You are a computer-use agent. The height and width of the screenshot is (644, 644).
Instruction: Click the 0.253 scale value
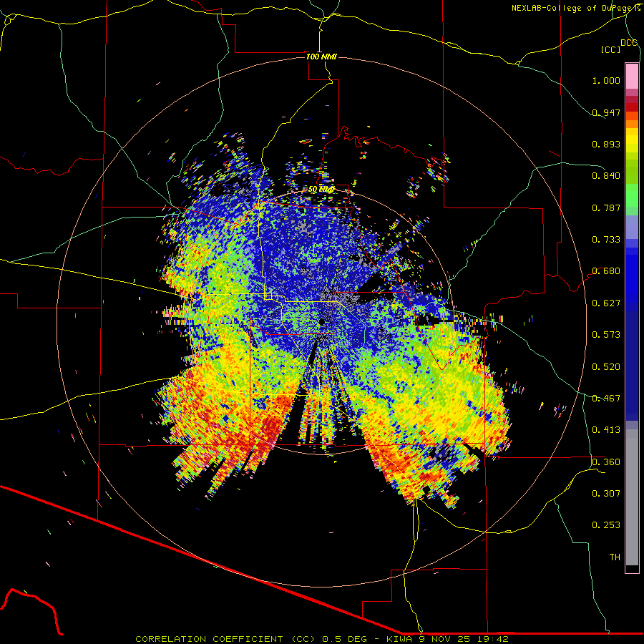(606, 525)
